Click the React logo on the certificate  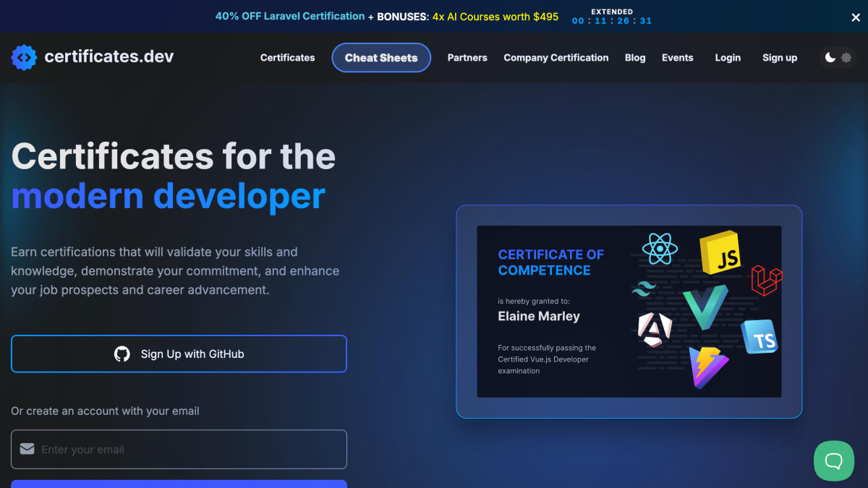coord(660,249)
